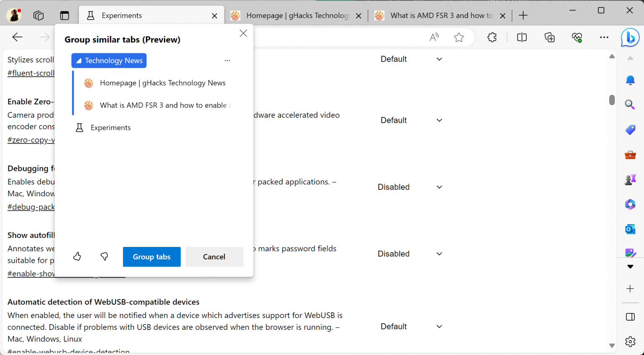The width and height of the screenshot is (644, 355).
Task: Click the Group tabs button
Action: pyautogui.click(x=151, y=257)
